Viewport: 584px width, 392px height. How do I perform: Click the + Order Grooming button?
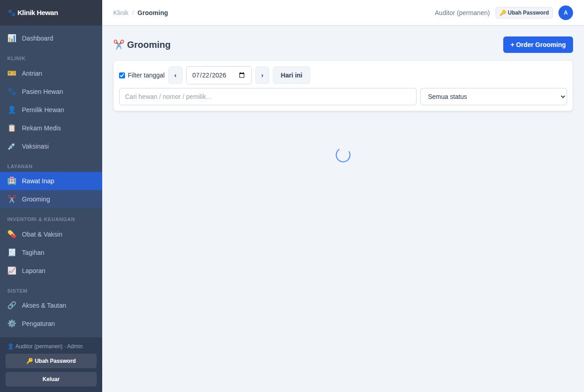coord(538,45)
